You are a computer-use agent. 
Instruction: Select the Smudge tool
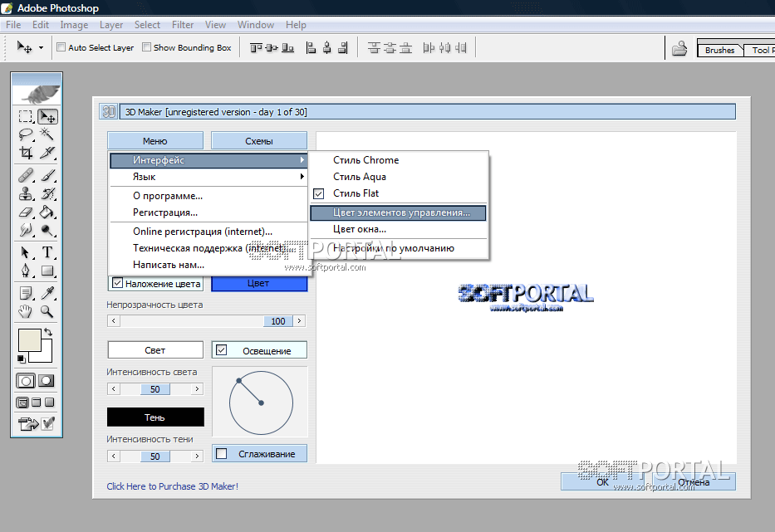pos(26,230)
